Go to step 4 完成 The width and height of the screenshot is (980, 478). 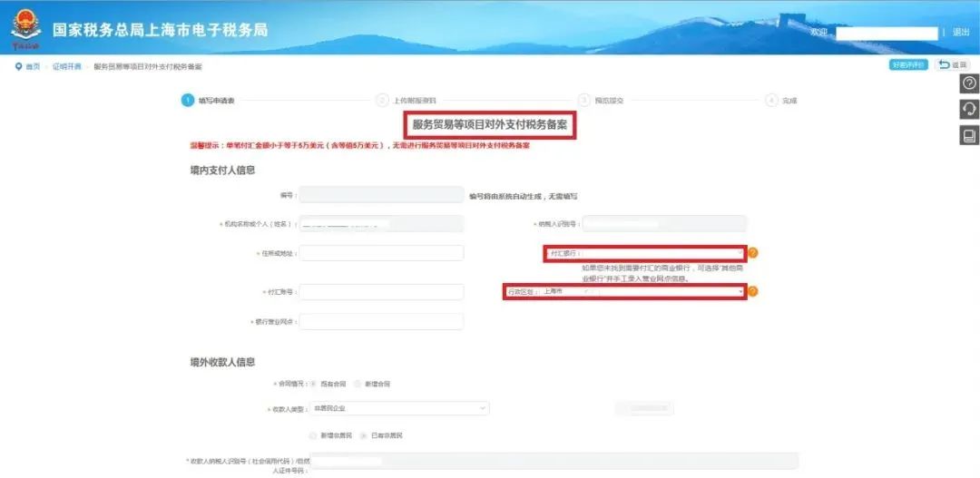pyautogui.click(x=782, y=101)
